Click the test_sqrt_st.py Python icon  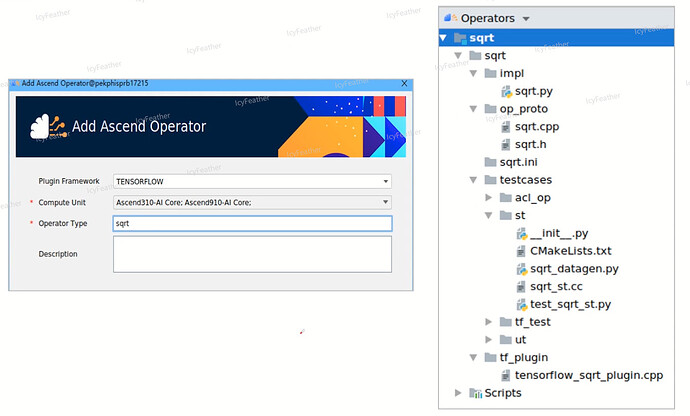pos(522,305)
